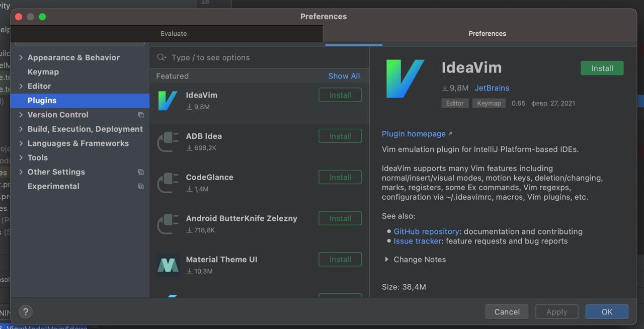Viewport: 644px width, 329px height.
Task: Select the Android ButterKnife Zelezny plugin name
Action: point(242,218)
